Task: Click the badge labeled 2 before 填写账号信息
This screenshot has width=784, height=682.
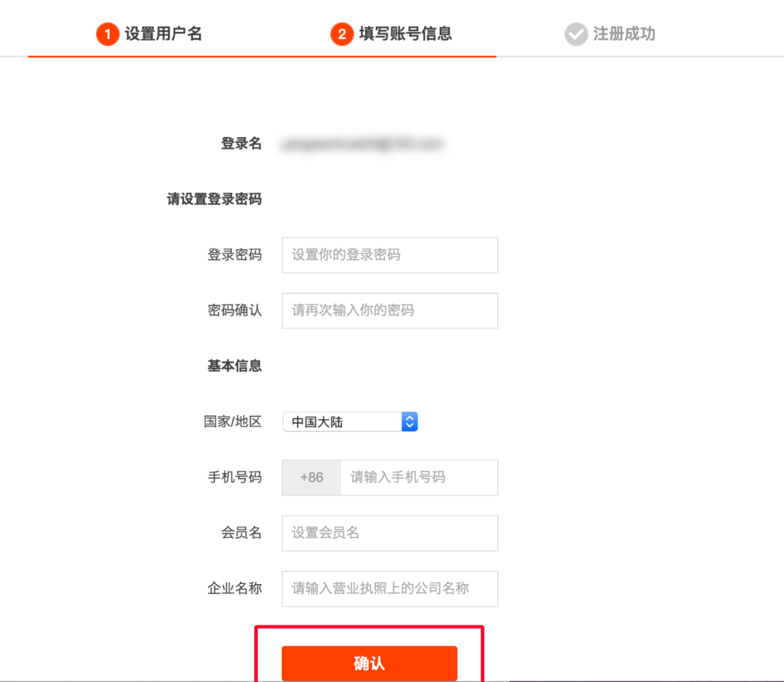Action: 342,33
